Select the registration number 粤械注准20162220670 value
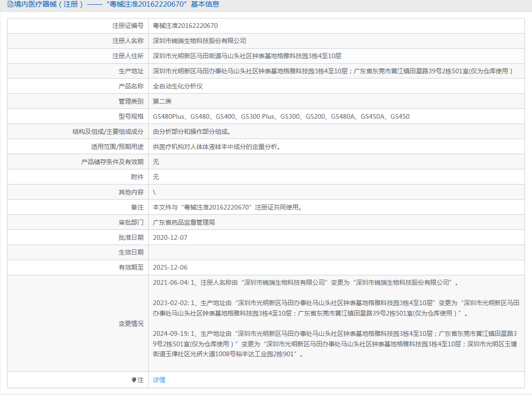The image size is (532, 395). pos(185,26)
